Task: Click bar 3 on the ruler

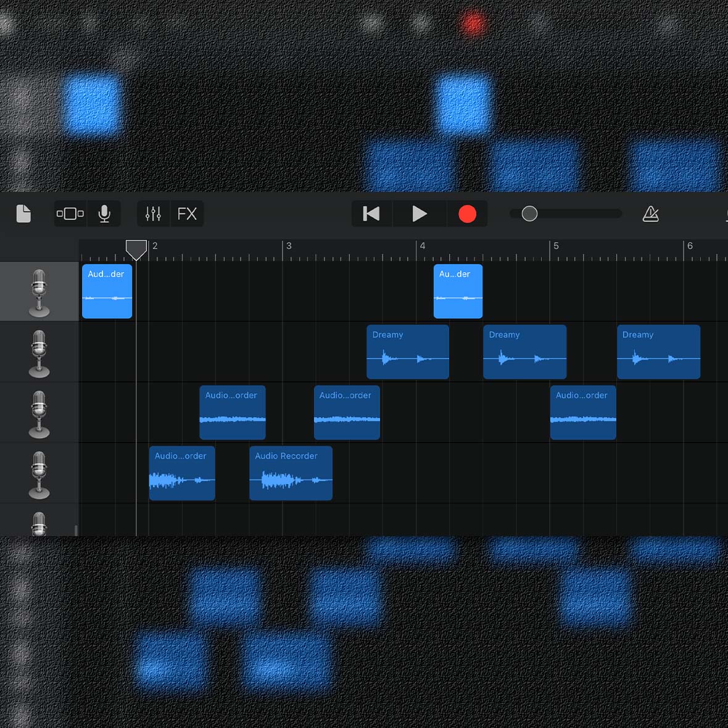Action: pos(289,246)
